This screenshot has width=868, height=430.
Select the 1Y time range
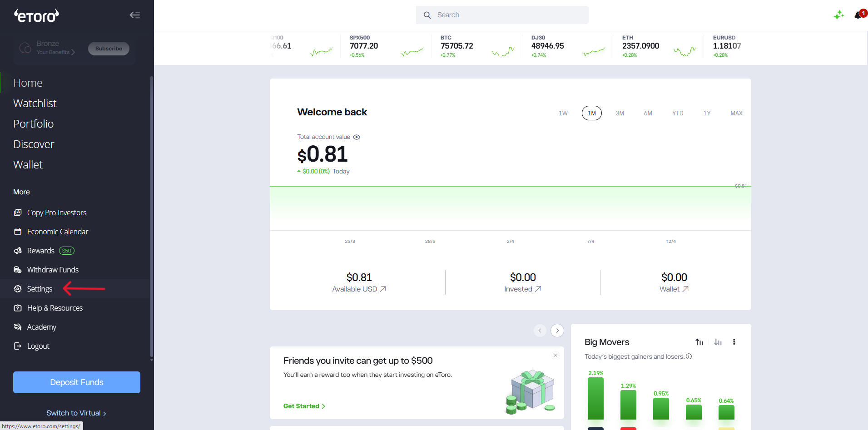707,113
